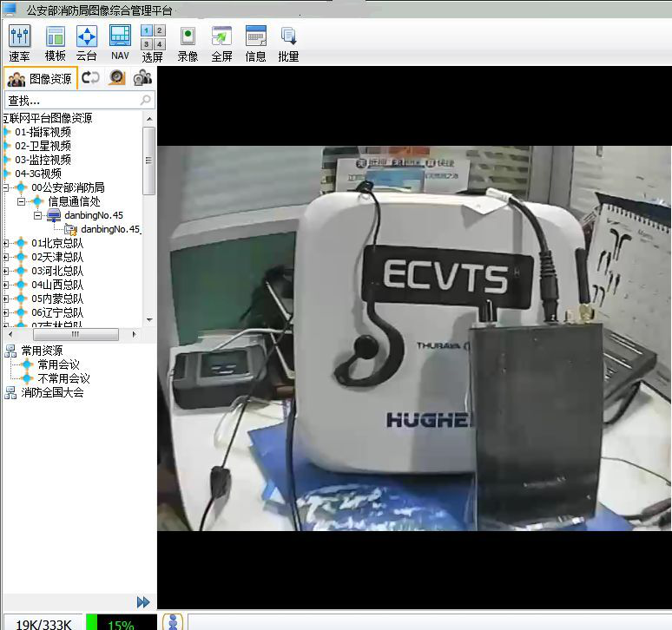The width and height of the screenshot is (672, 630).
Task: Select danbingNo.45 device item
Action: click(94, 215)
